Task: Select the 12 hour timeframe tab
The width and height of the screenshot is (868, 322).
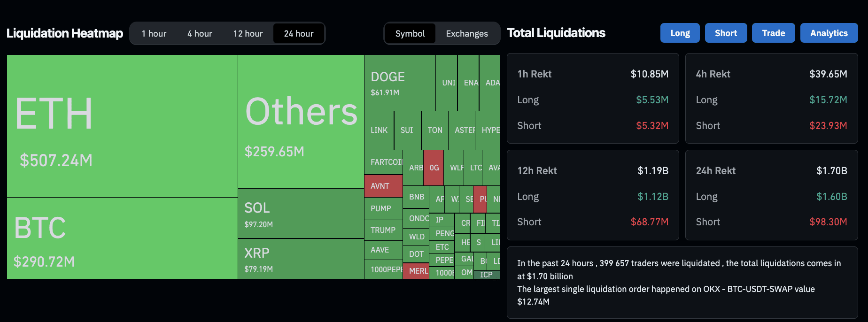Action: coord(248,33)
